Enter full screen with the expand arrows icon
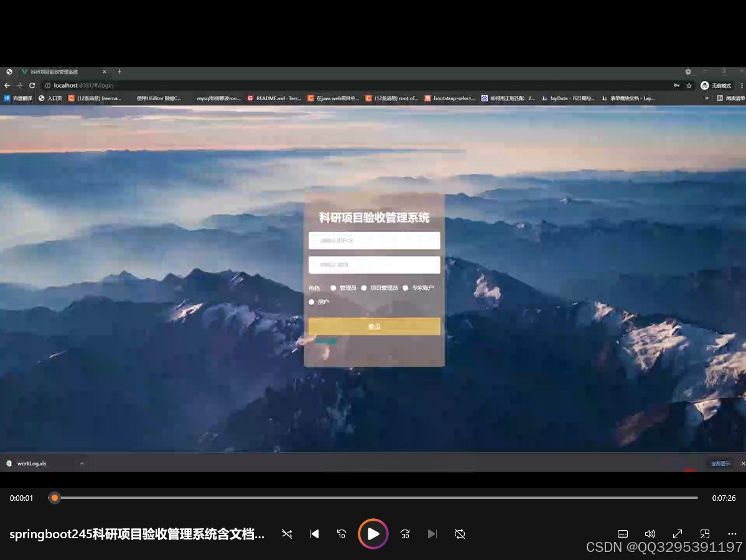This screenshot has width=746, height=560. coord(678,534)
